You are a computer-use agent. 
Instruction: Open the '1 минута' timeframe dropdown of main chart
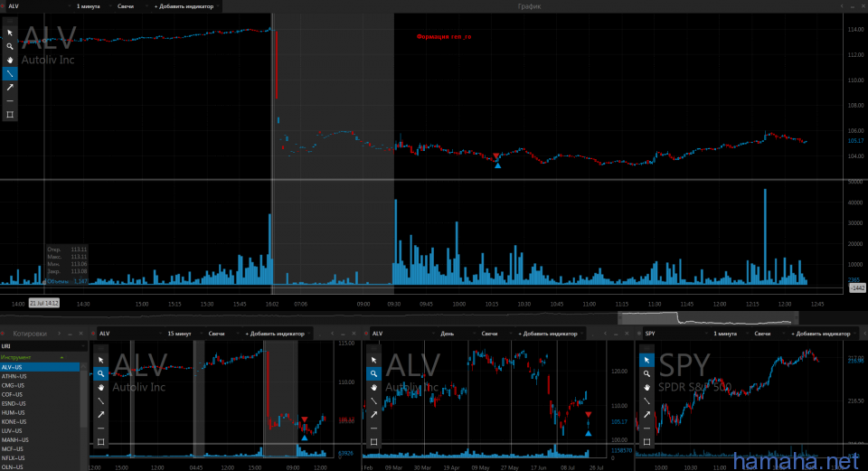90,6
